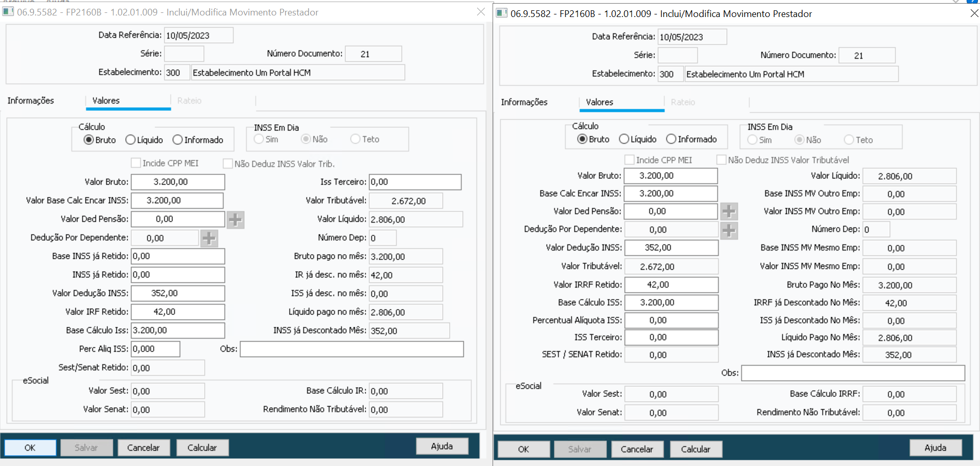Tick Não Deduz INSS Valor Tributável in right window

point(721,160)
